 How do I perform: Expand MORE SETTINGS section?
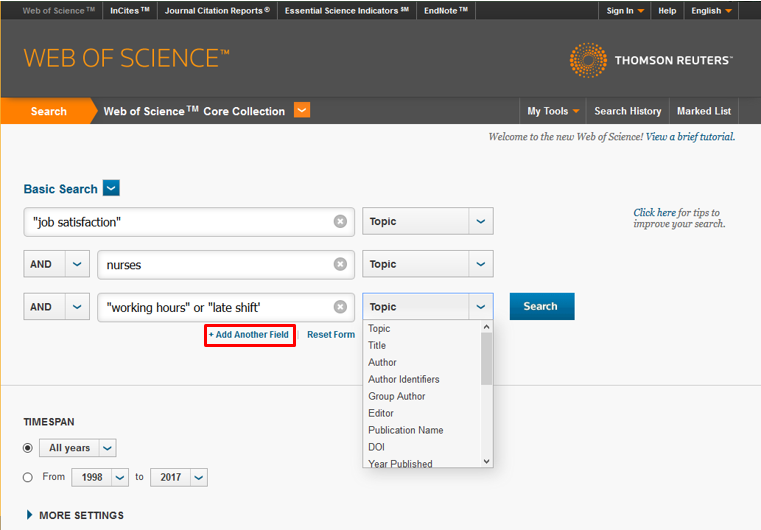(75, 515)
